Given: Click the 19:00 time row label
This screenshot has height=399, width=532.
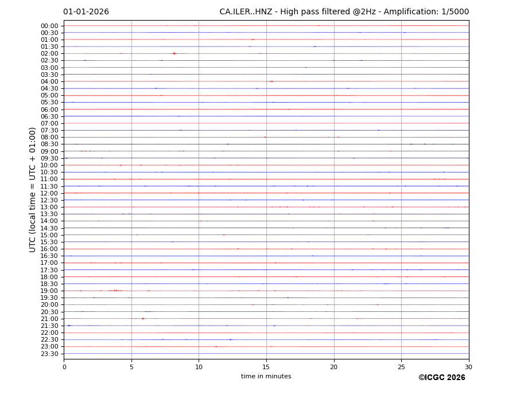Looking at the screenshot, I should pos(49,291).
